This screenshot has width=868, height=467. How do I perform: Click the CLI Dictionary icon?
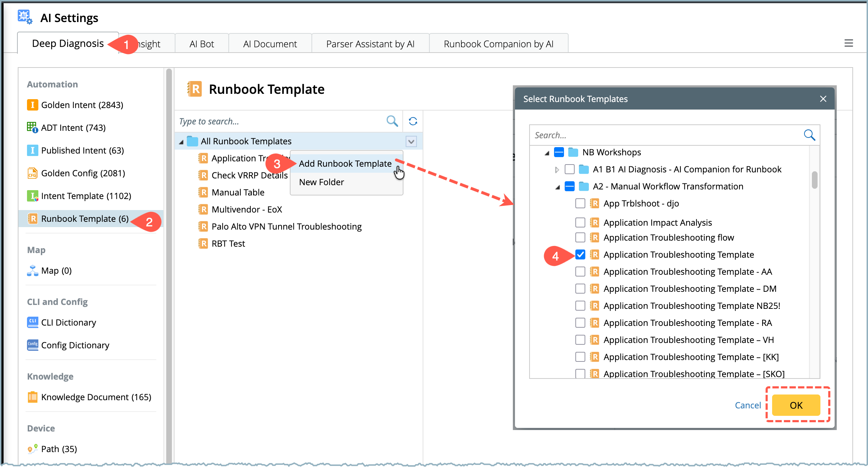click(x=32, y=322)
